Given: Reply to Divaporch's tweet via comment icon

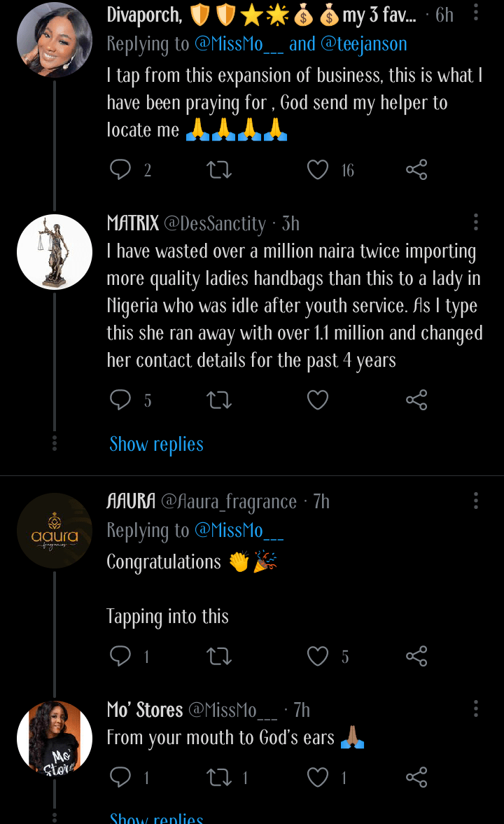Looking at the screenshot, I should click(120, 169).
